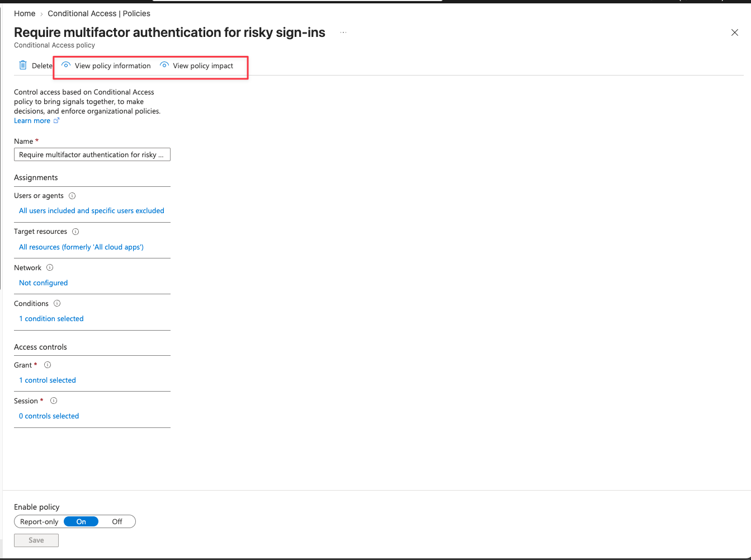Viewport: 751px width, 560px height.
Task: Click the Enable policy label
Action: [37, 507]
